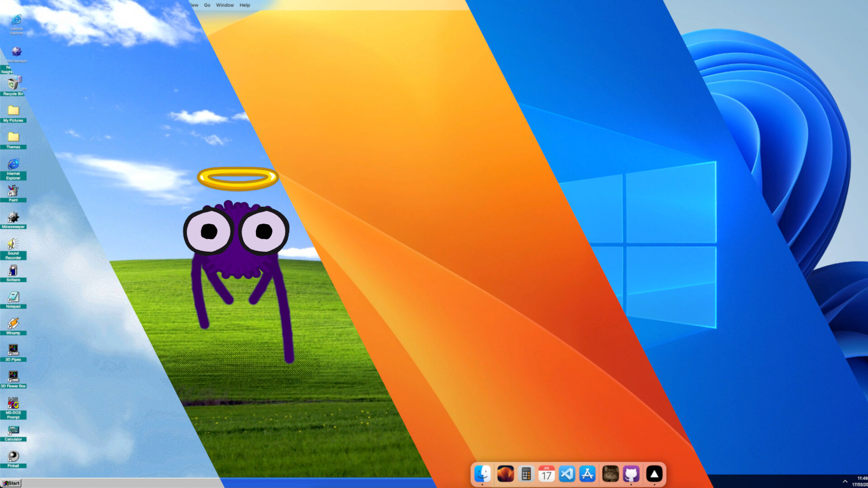Image resolution: width=868 pixels, height=488 pixels.
Task: Open Visual Studio Code from dock
Action: point(567,474)
